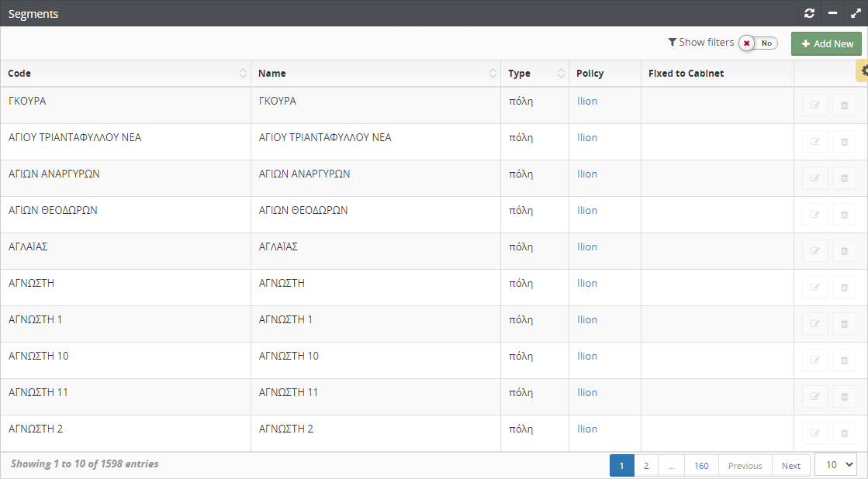Sort table by Name column
868x479 pixels.
pos(493,74)
